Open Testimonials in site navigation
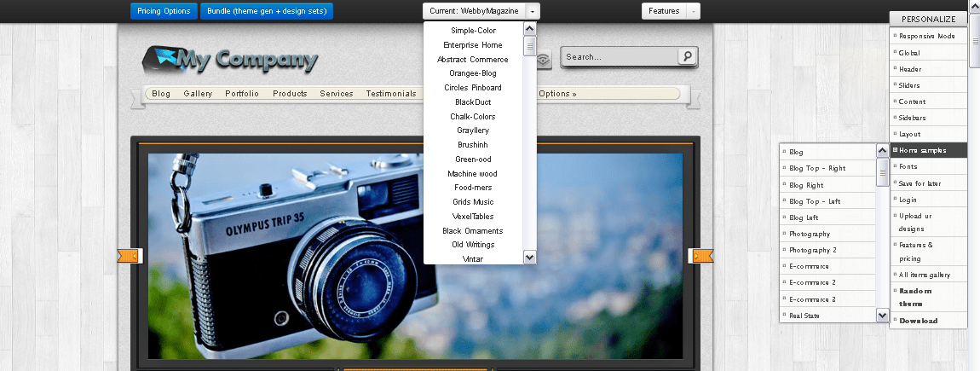 pyautogui.click(x=391, y=93)
